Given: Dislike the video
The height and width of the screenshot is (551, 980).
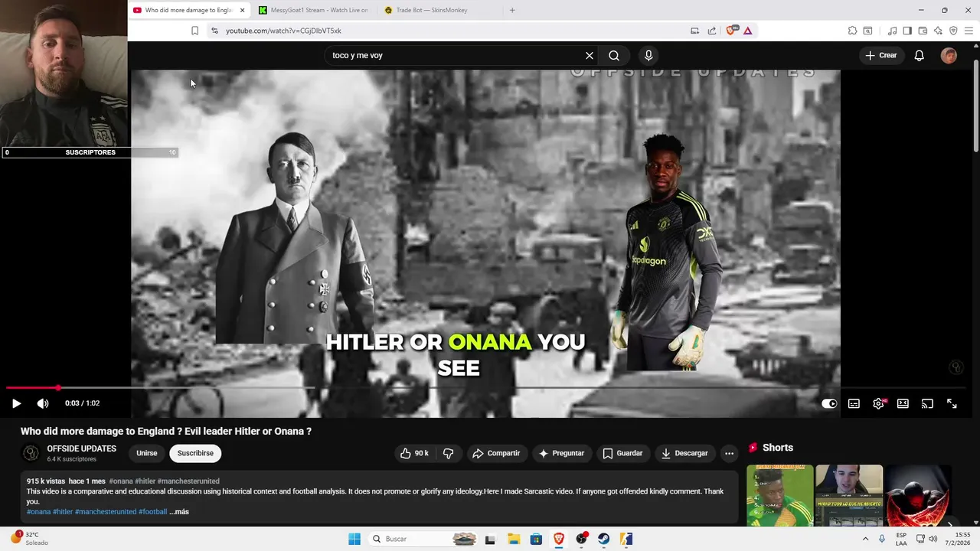Looking at the screenshot, I should click(449, 453).
